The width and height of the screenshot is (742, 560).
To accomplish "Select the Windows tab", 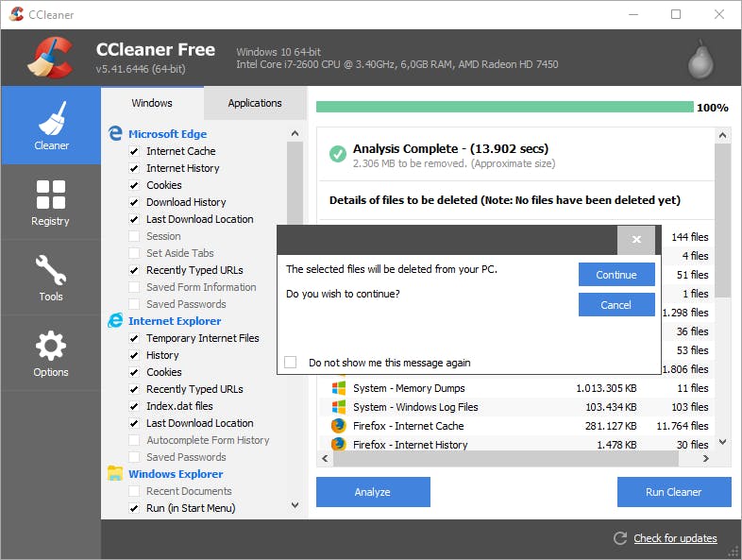I will click(152, 103).
